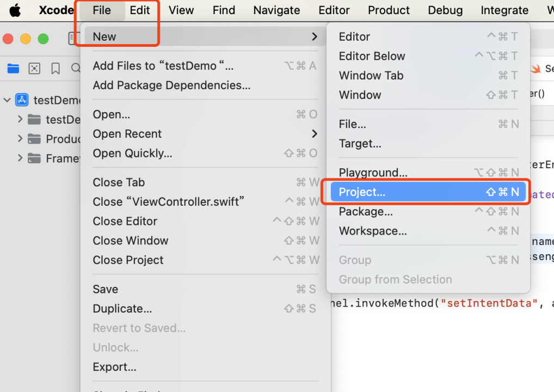Open the Product menu
The width and height of the screenshot is (554, 392).
pyautogui.click(x=389, y=10)
